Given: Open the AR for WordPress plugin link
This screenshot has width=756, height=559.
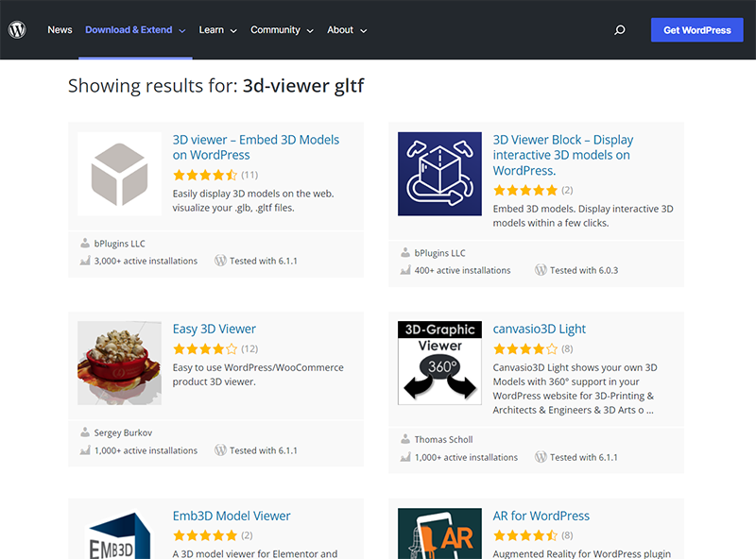Looking at the screenshot, I should point(541,516).
